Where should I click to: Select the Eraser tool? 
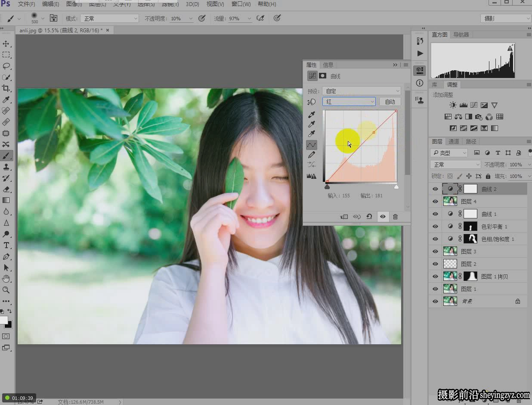point(6,189)
